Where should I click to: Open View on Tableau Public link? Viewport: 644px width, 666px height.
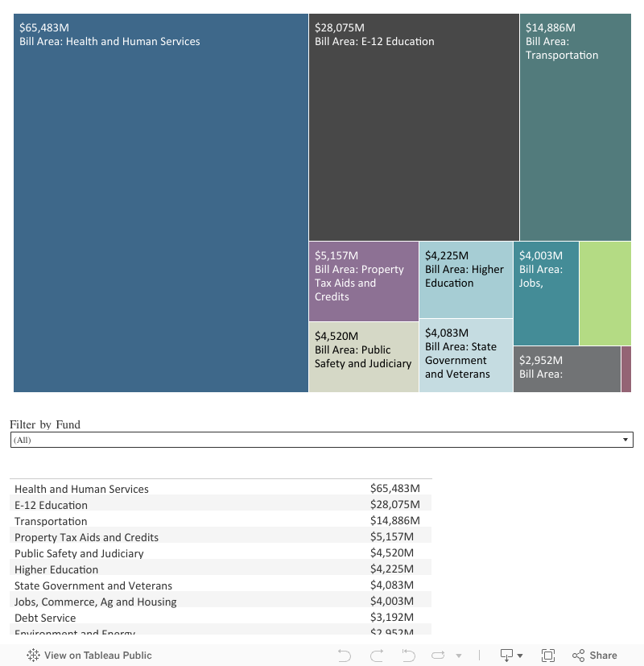coord(89,656)
